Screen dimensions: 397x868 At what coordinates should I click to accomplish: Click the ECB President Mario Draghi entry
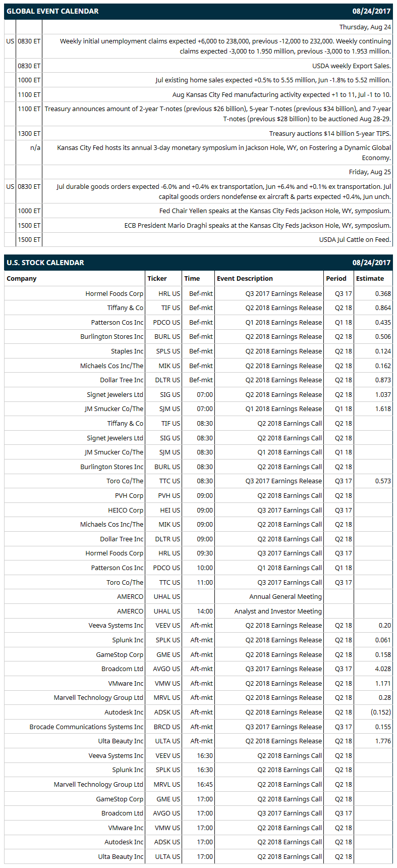click(x=258, y=225)
